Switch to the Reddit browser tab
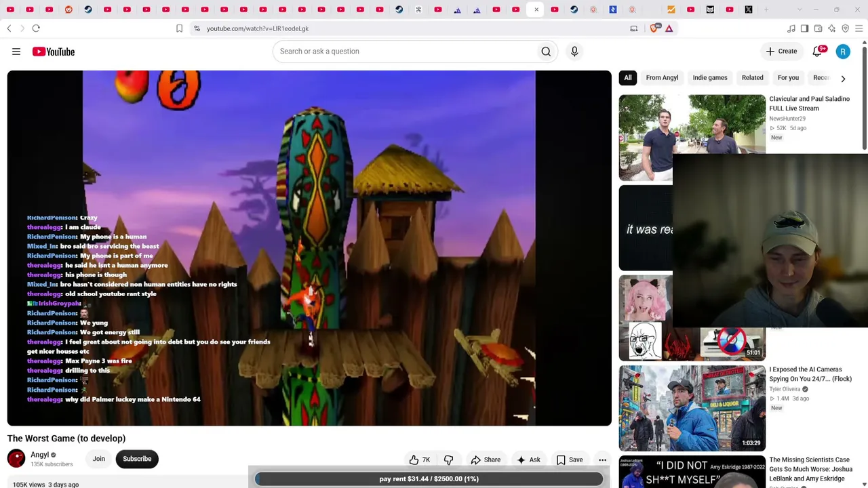868x488 pixels. [x=68, y=9]
